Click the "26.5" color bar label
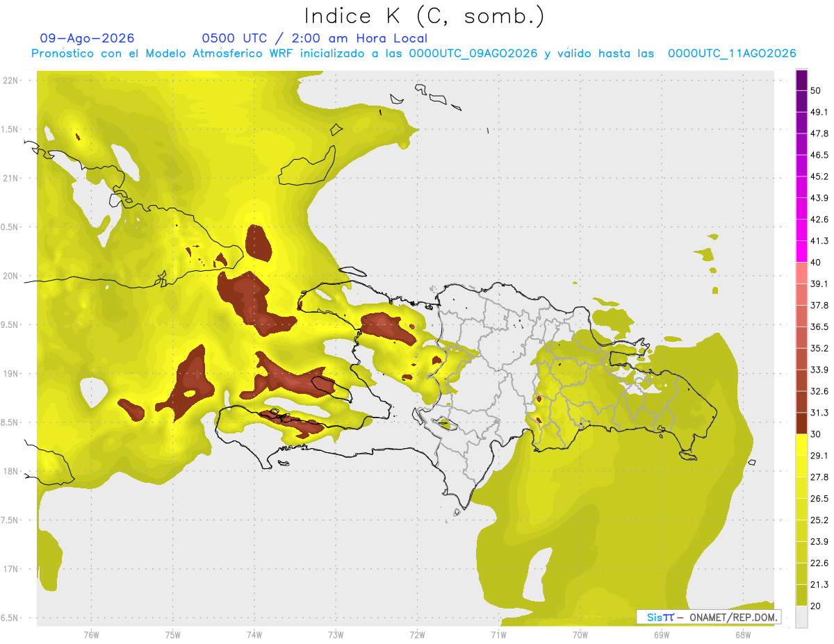The height and width of the screenshot is (644, 834). click(819, 498)
